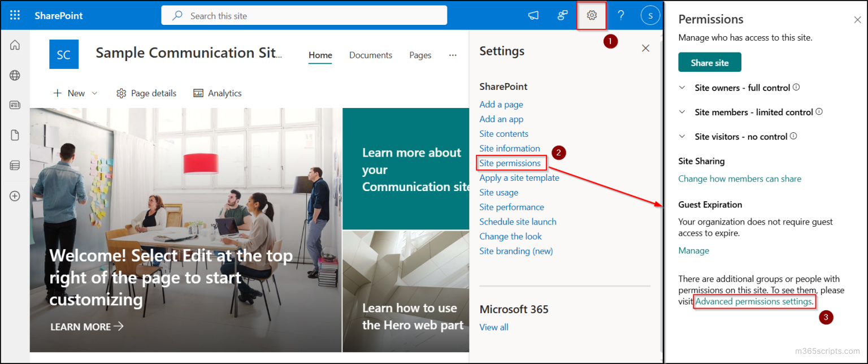The width and height of the screenshot is (868, 364).
Task: Click the Share site button
Action: click(709, 62)
